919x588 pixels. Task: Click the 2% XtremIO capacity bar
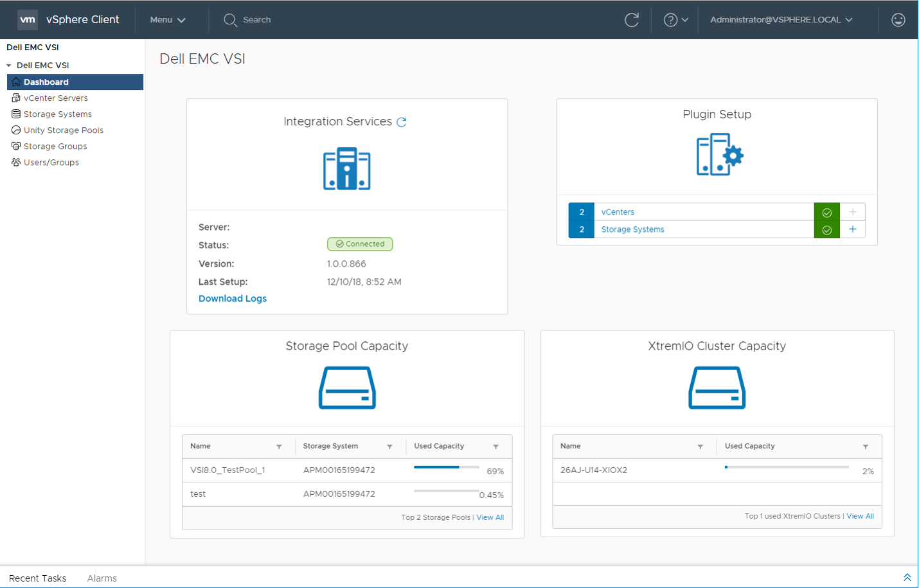click(787, 467)
